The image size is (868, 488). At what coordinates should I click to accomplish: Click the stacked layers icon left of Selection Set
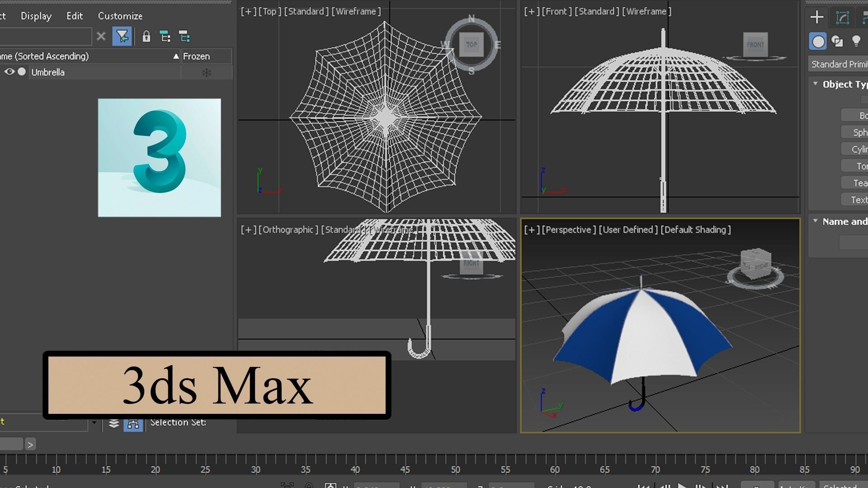pyautogui.click(x=114, y=423)
